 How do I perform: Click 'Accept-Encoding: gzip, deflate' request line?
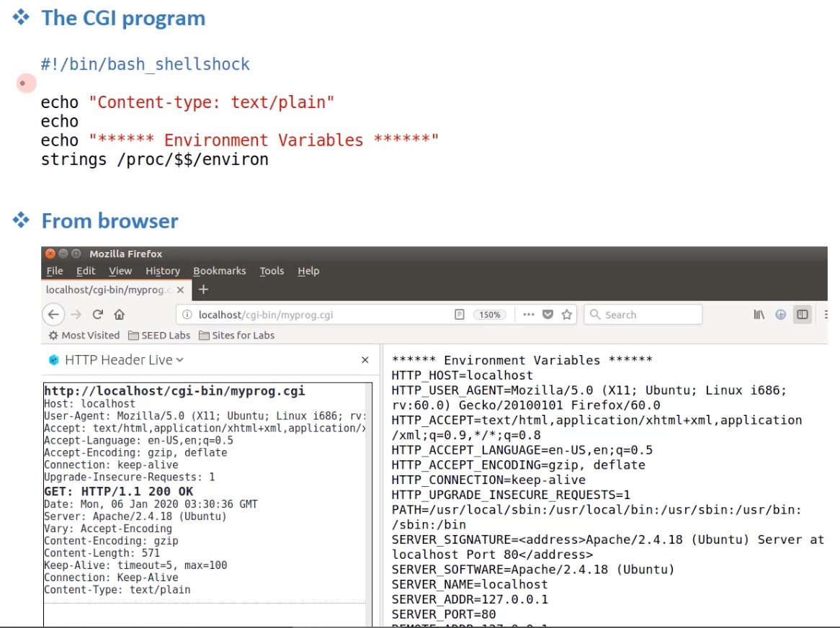pyautogui.click(x=135, y=452)
